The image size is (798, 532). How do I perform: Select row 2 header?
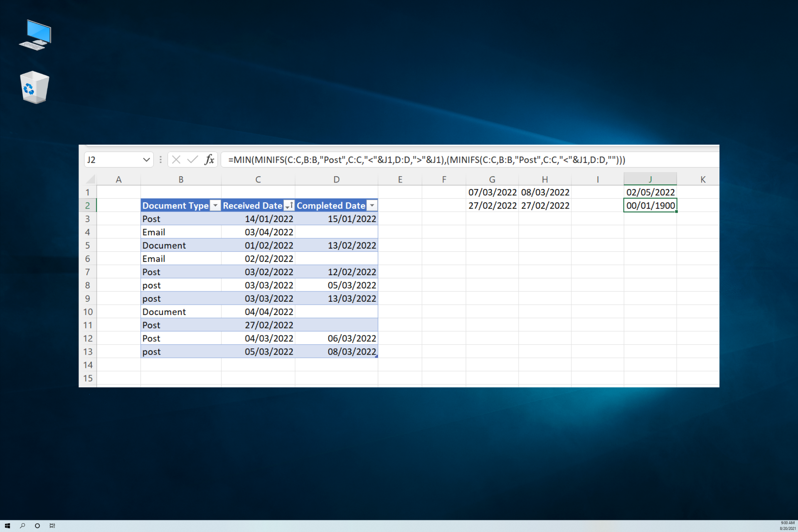coord(88,205)
